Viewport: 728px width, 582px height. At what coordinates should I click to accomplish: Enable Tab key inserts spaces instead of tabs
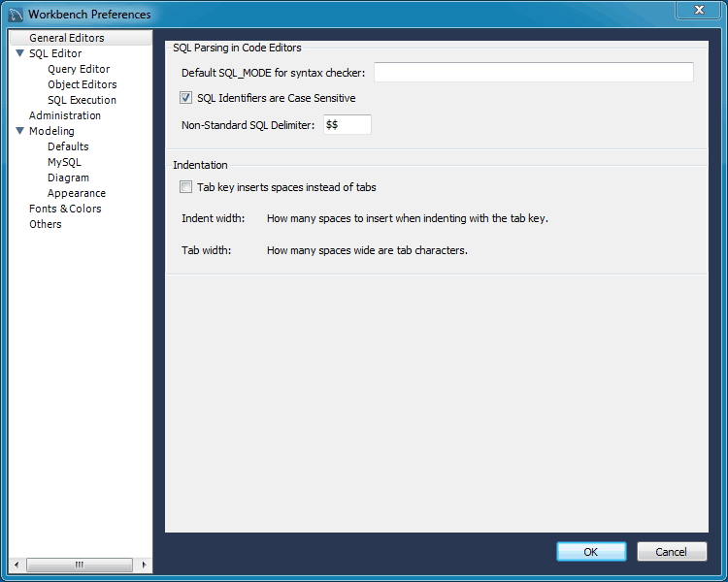click(x=185, y=187)
